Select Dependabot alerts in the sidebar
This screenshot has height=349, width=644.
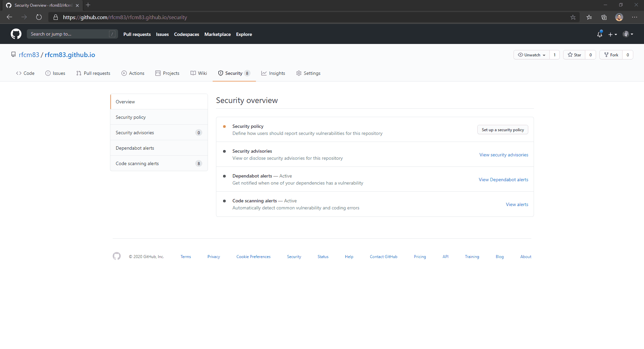(159, 148)
